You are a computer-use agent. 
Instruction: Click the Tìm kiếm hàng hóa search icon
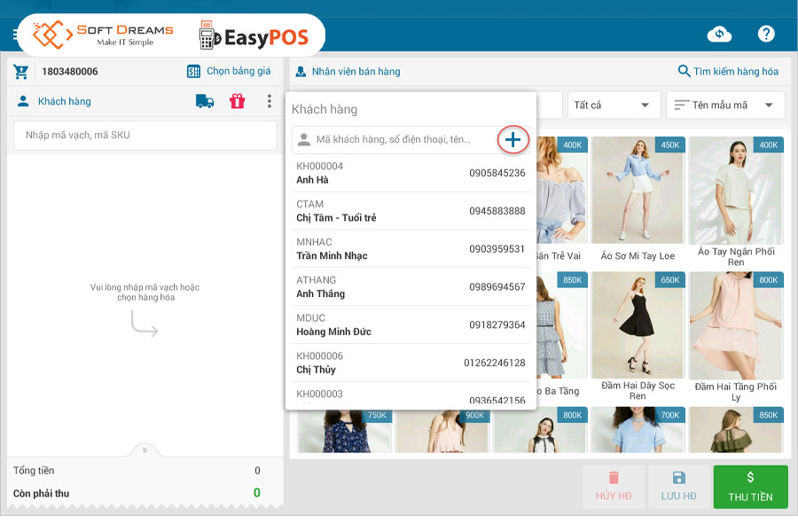point(683,71)
